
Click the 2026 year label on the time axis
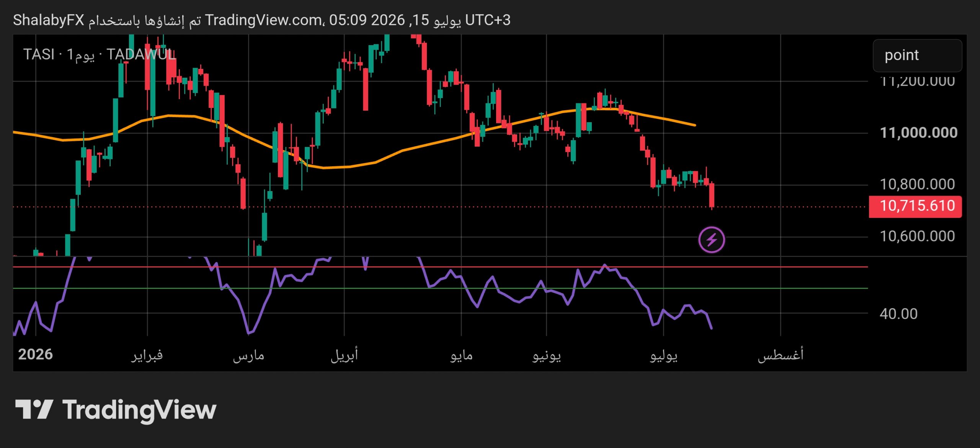coord(35,355)
